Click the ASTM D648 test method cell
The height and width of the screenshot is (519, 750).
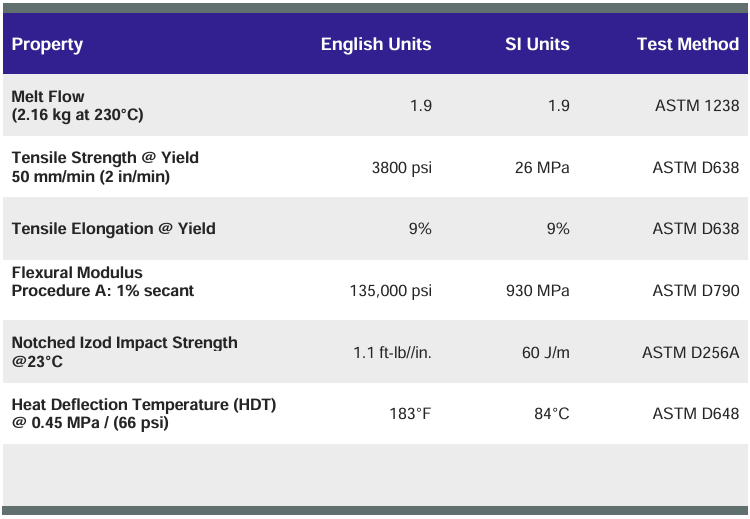696,414
